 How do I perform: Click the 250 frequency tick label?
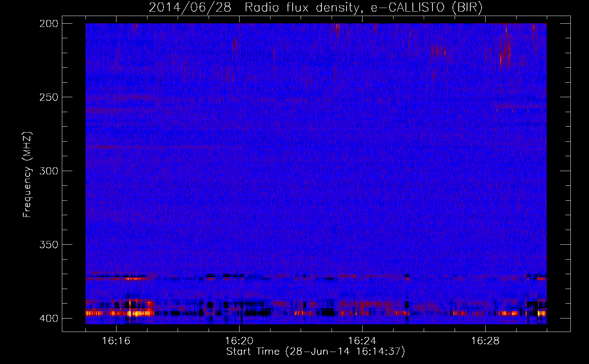click(49, 97)
